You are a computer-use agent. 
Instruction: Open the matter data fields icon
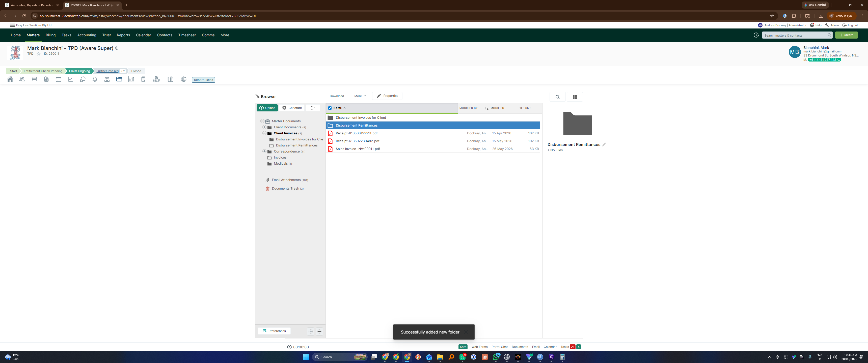click(x=34, y=79)
